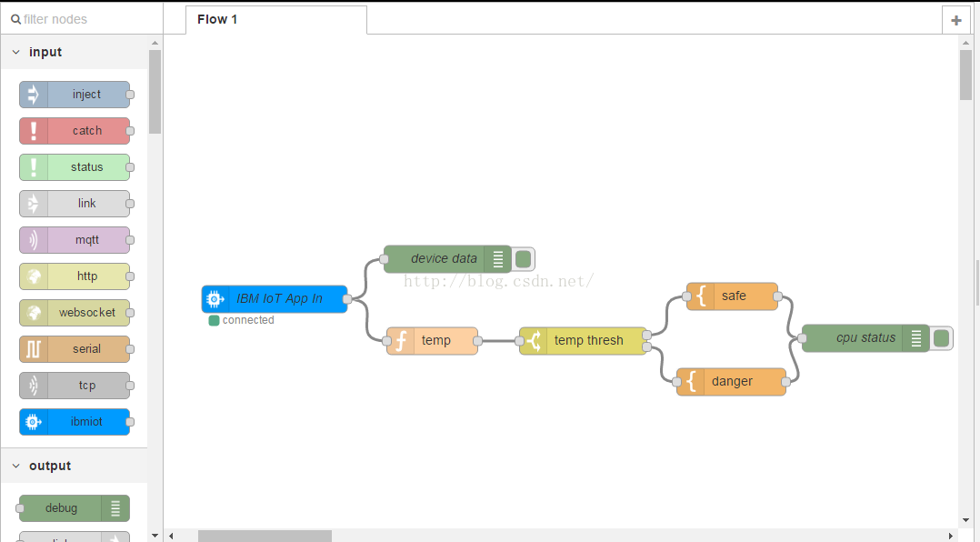980x542 pixels.
Task: Click the template brace icon on safe node
Action: click(701, 296)
